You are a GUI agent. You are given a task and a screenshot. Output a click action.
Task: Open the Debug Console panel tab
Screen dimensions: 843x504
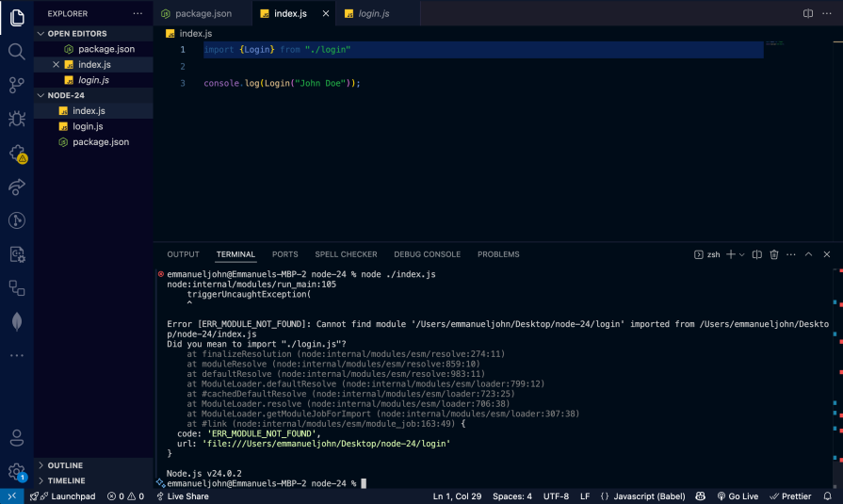point(427,254)
